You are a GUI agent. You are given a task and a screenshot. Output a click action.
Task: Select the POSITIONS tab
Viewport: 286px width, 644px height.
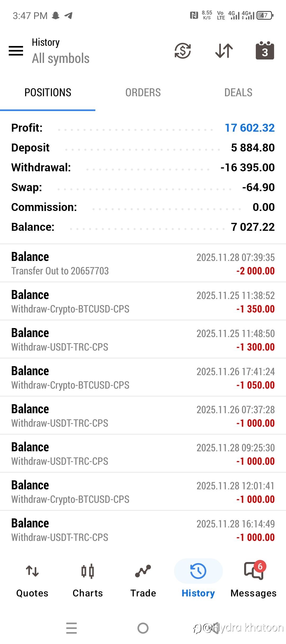click(x=48, y=93)
